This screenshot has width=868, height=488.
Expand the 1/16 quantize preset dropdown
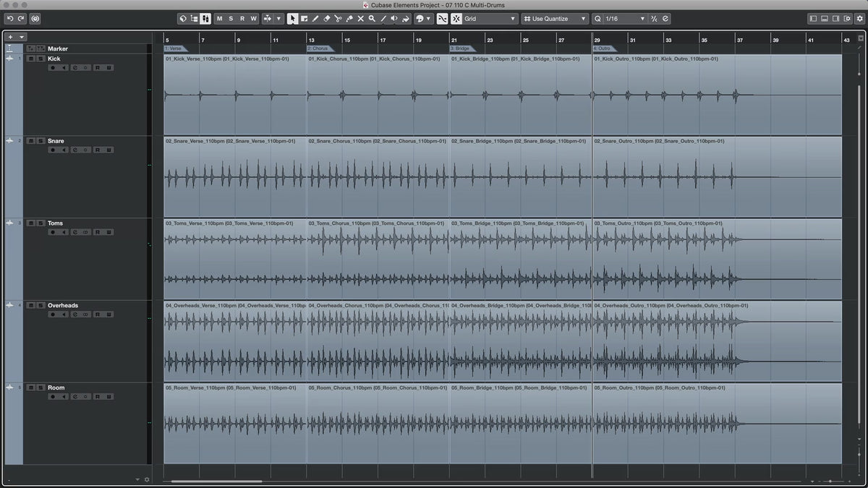pyautogui.click(x=642, y=19)
